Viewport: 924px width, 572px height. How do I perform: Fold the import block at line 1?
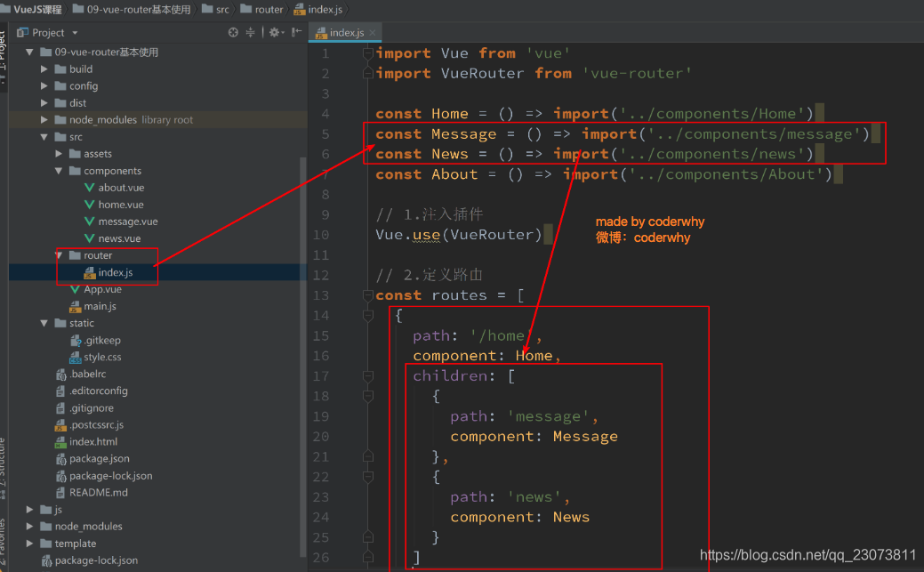(x=367, y=53)
